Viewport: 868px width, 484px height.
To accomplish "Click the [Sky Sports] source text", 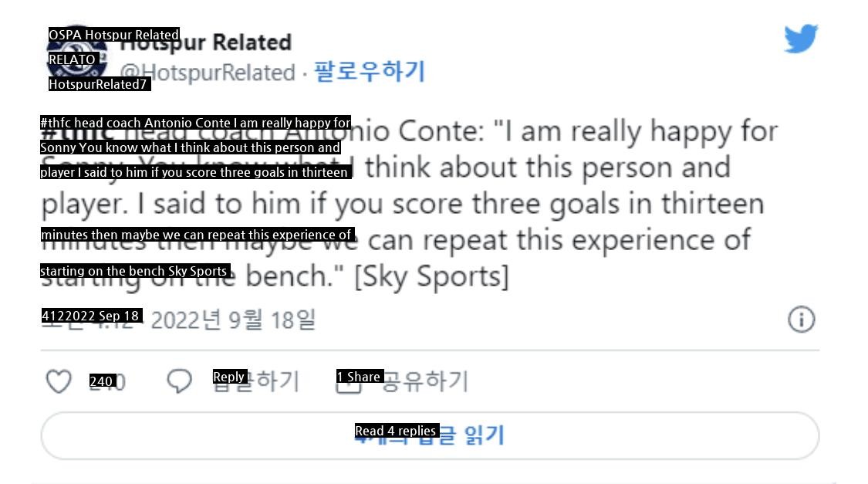I will 431,276.
